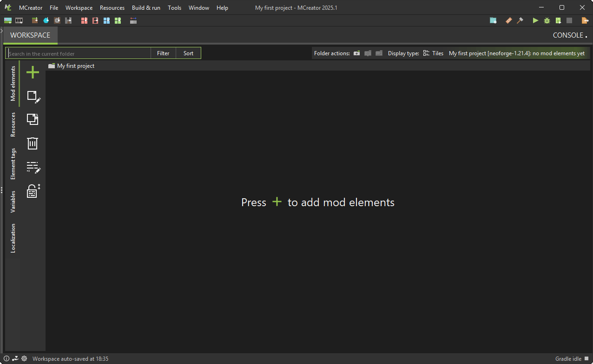Open the Window menu
Screen dimensions: 593x364
click(199, 8)
